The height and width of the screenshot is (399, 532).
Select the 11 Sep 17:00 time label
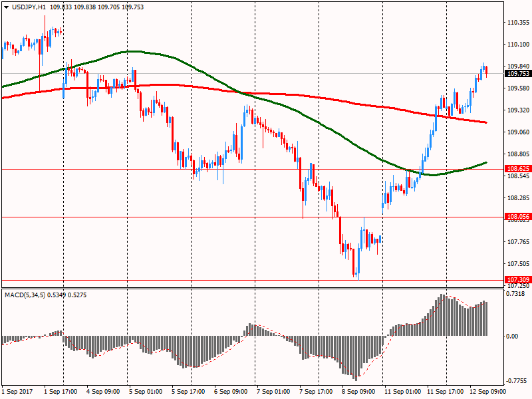[x=445, y=392]
